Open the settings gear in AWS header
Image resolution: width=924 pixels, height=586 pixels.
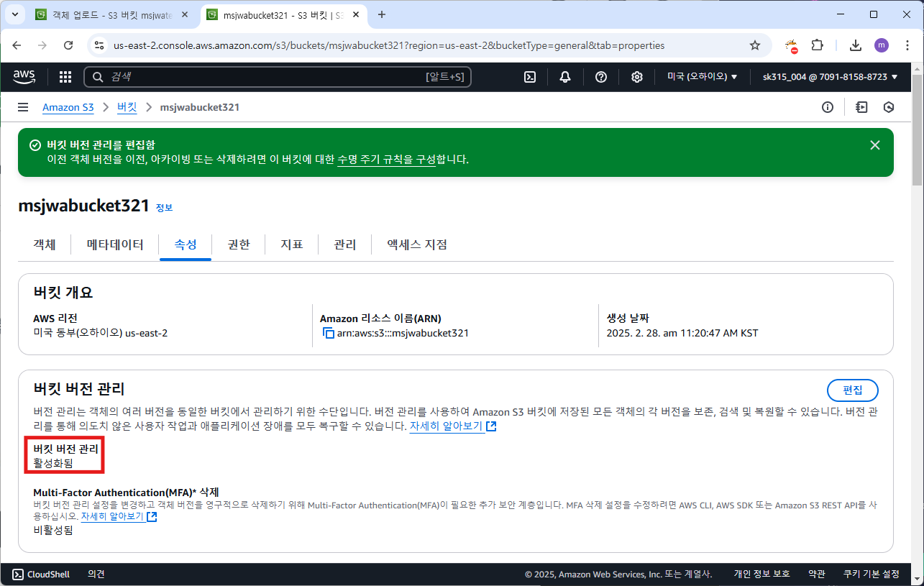tap(636, 77)
